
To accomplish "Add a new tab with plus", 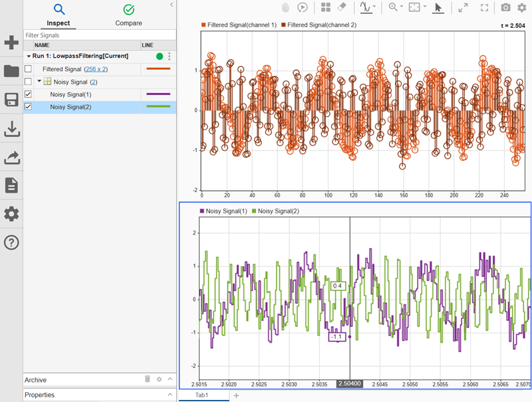I will point(237,395).
